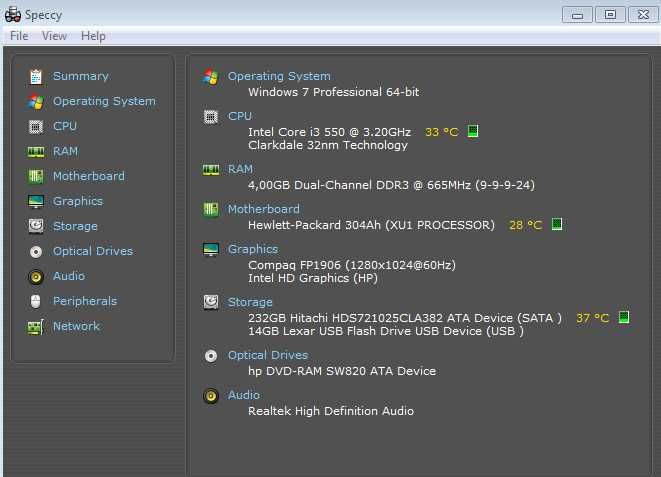Open Optical Drives section from the sidebar
The height and width of the screenshot is (477, 661).
93,251
